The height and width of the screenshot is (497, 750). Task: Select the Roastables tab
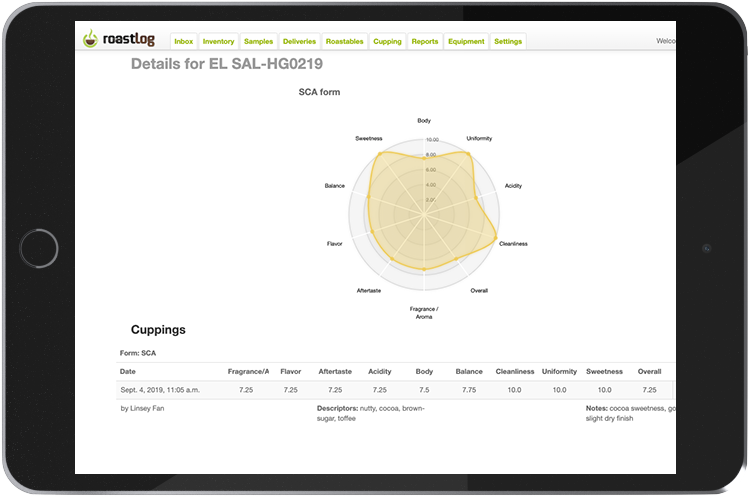click(x=345, y=42)
